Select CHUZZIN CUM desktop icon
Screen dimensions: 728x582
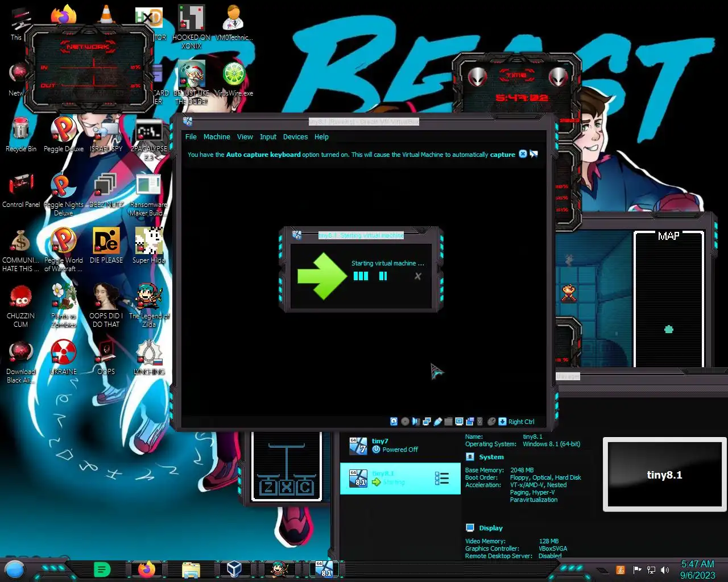pos(21,306)
